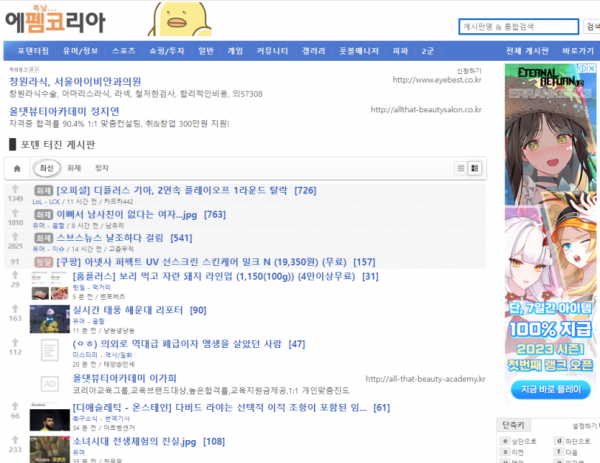Select the 정치 tab filter
This screenshot has height=463, width=600.
tap(101, 168)
